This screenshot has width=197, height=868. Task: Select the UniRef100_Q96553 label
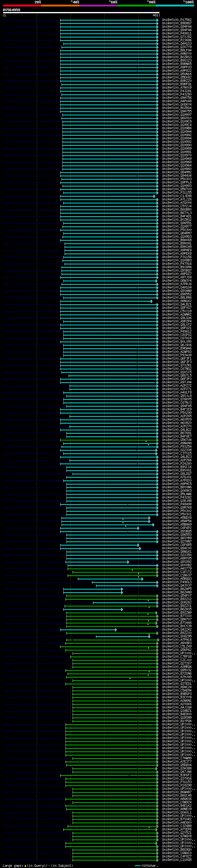pos(176,535)
